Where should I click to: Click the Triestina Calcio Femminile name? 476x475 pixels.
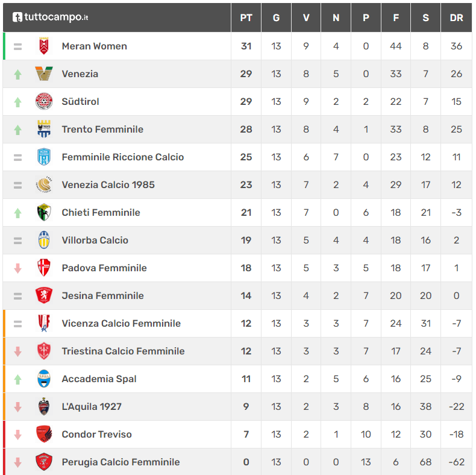(123, 351)
